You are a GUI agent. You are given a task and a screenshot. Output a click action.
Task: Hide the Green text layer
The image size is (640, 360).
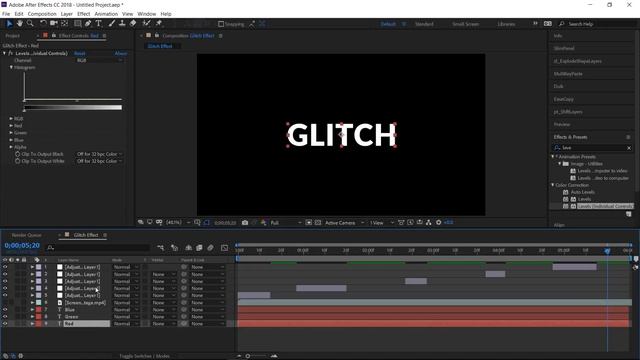5,317
